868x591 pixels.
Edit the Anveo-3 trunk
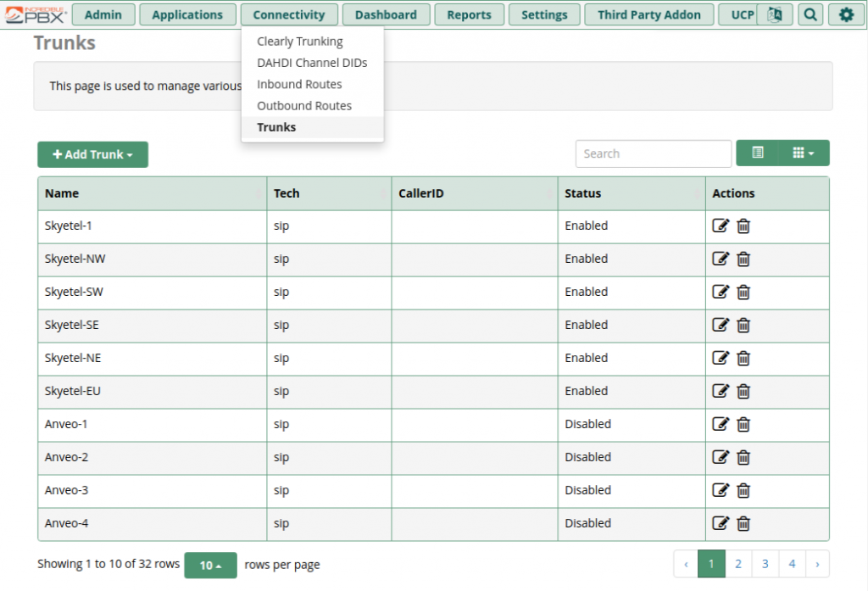point(721,490)
